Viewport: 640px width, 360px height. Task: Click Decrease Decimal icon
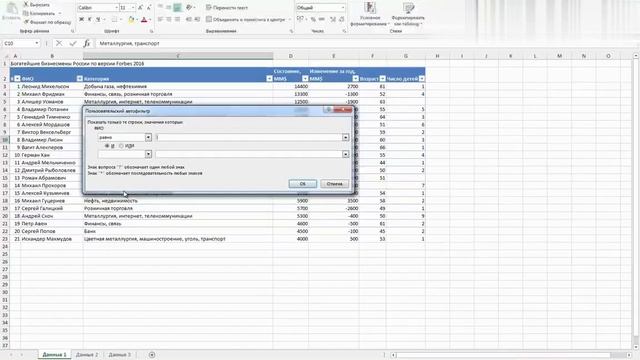coord(342,19)
